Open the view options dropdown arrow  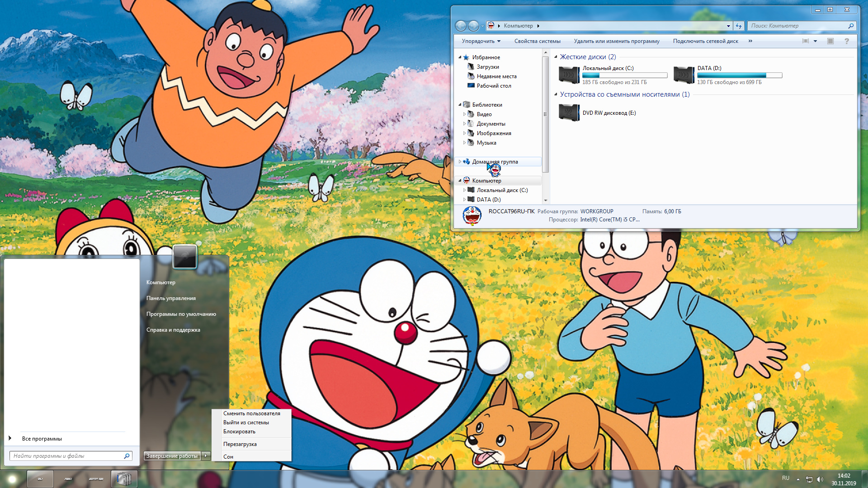coord(816,41)
